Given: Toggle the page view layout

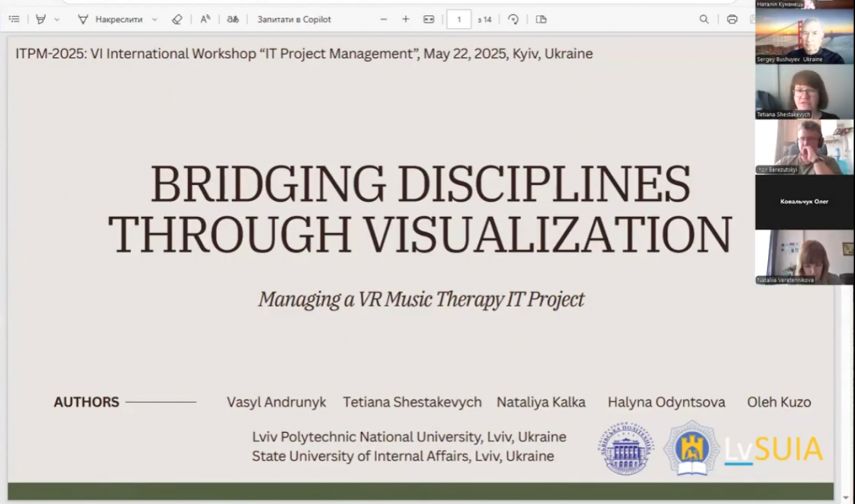Looking at the screenshot, I should pyautogui.click(x=541, y=19).
